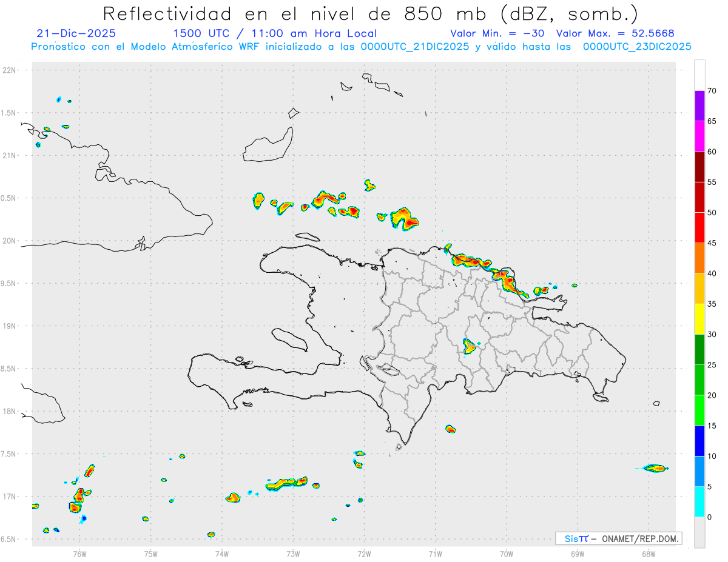
Task: Click the "5" colorbar tick label
Action: (710, 487)
